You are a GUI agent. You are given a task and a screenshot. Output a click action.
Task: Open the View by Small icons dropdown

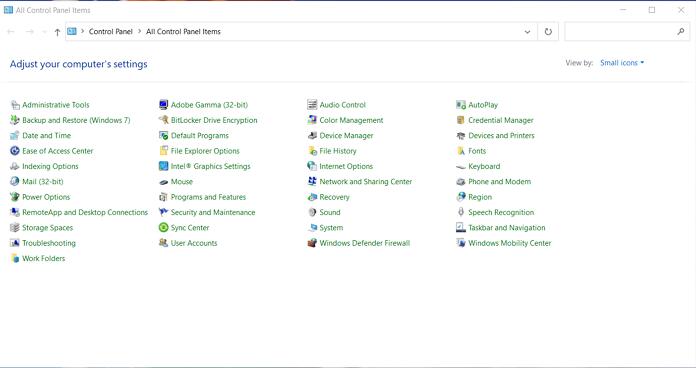tap(622, 63)
